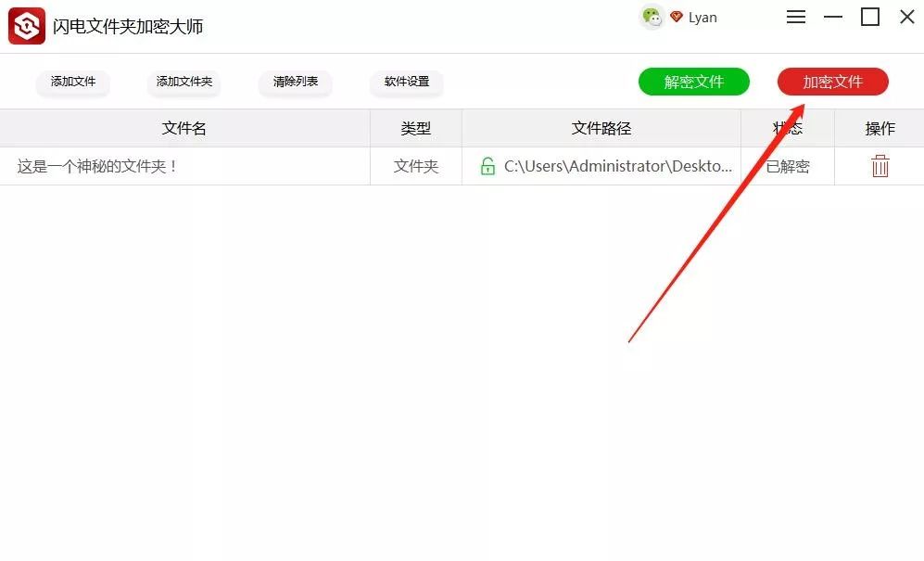Viewport: 924px width, 561px height.
Task: Click the 文件名 column header
Action: pyautogui.click(x=184, y=128)
